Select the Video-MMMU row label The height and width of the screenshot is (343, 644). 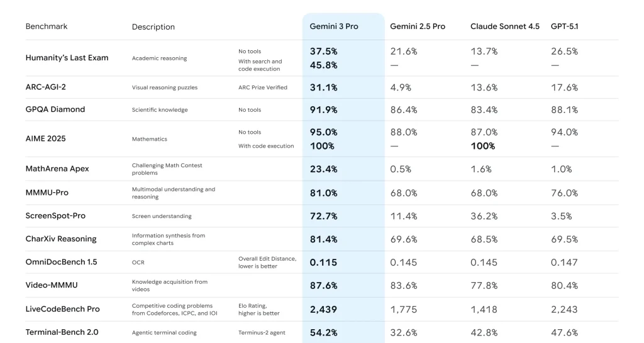pyautogui.click(x=52, y=285)
